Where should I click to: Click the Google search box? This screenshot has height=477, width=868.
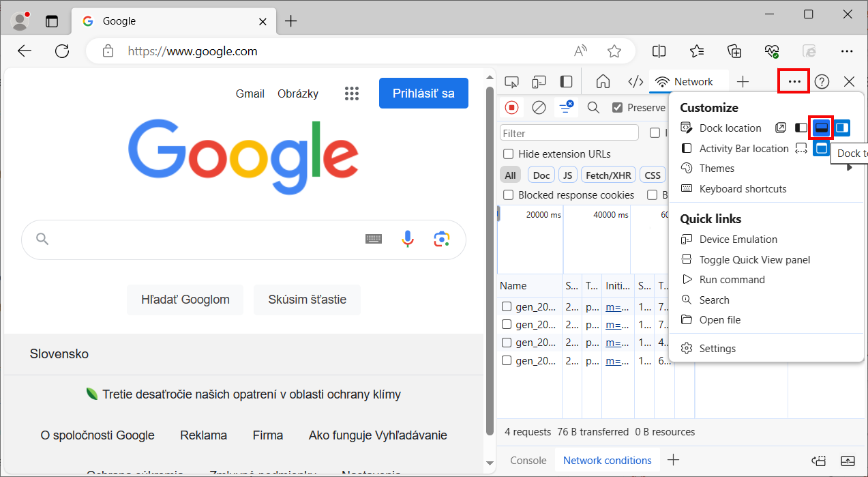[x=243, y=240]
